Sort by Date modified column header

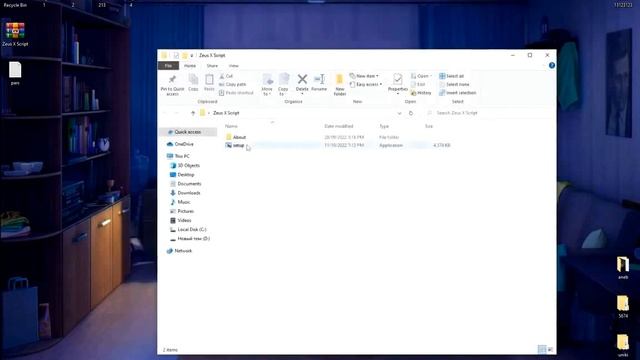(x=339, y=126)
